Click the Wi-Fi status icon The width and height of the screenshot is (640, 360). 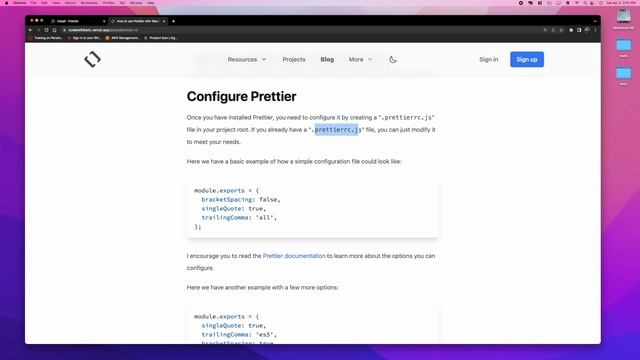click(x=577, y=3)
